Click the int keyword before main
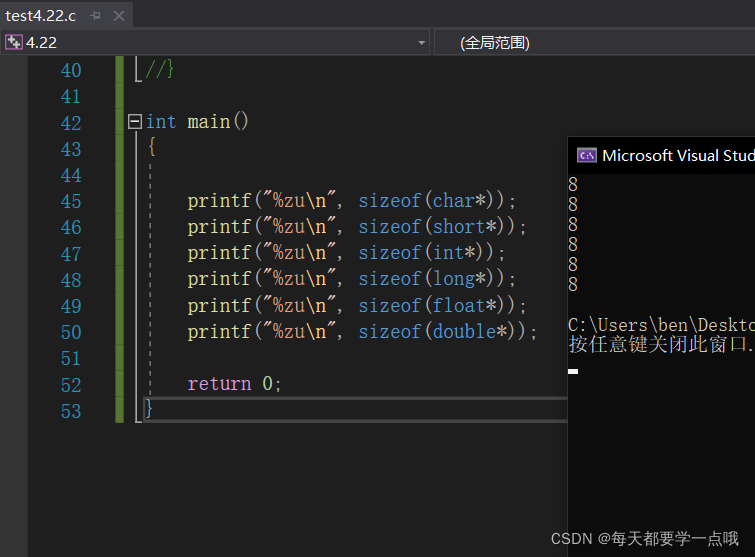This screenshot has width=755, height=557. click(x=161, y=121)
